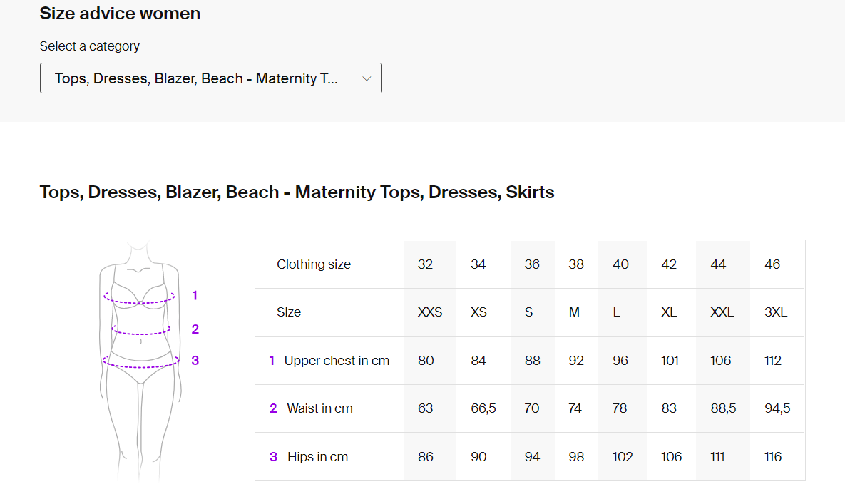This screenshot has width=845, height=504.
Task: Select the Clothing size row label
Action: coord(314,264)
